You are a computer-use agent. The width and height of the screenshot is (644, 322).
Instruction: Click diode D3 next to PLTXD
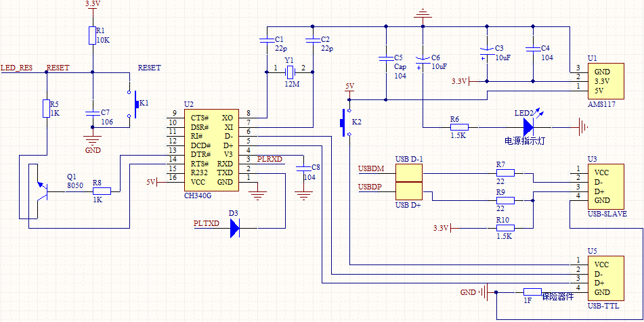[234, 228]
